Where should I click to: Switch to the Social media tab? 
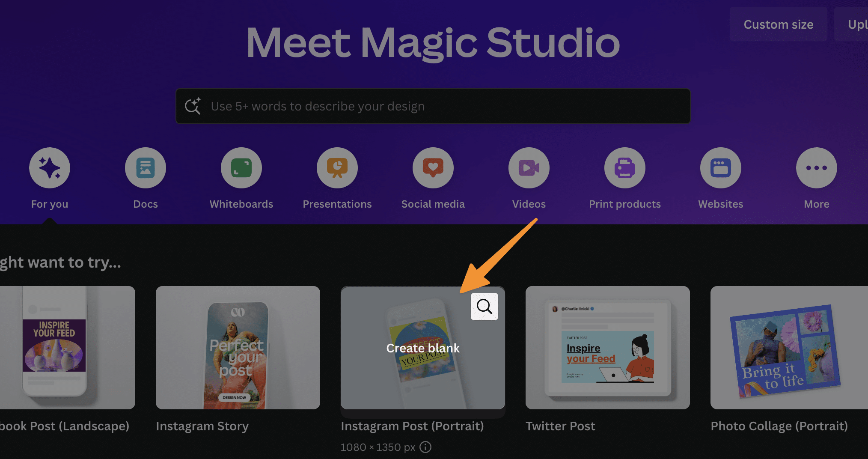pos(433,204)
